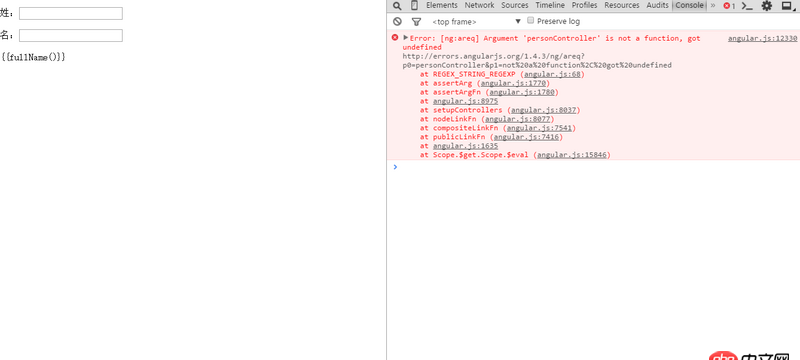Image resolution: width=800 pixels, height=360 pixels.
Task: Click the DevTools search magnifier icon
Action: 397,6
